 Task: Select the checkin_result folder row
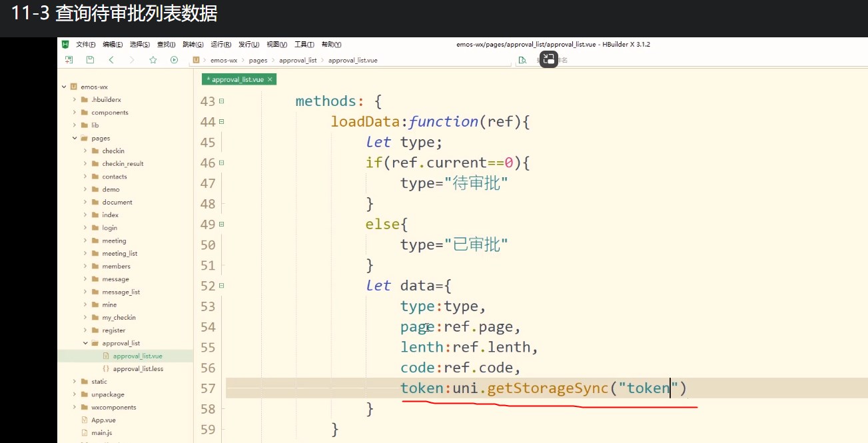pos(125,164)
